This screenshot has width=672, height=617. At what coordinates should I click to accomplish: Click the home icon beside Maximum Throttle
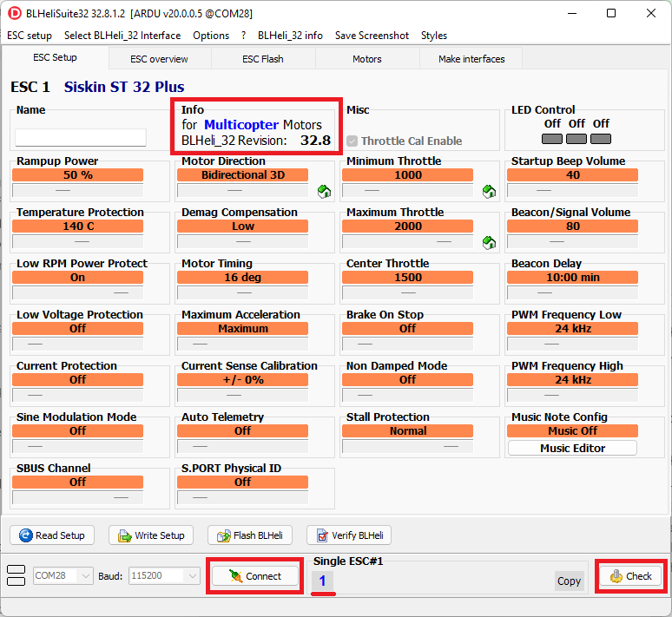coord(490,242)
